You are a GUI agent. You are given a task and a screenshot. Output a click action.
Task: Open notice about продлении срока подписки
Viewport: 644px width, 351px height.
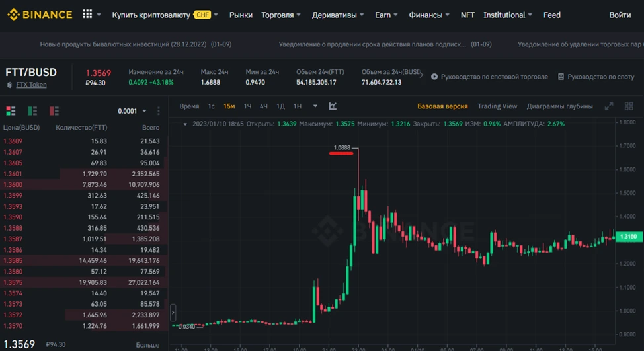point(385,44)
